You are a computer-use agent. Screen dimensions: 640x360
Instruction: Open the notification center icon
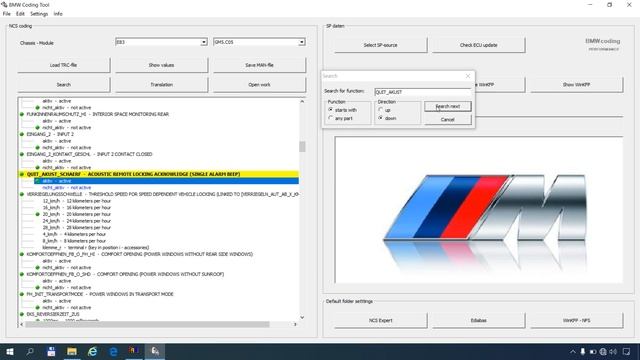[627, 351]
